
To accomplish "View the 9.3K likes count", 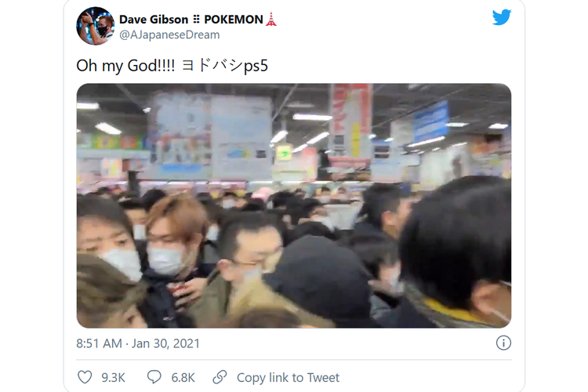I will click(x=113, y=377).
